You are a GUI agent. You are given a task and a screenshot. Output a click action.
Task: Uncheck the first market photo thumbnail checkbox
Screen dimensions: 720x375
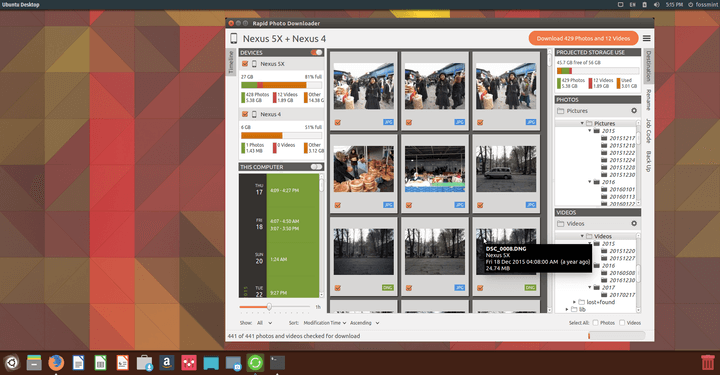[x=338, y=123]
